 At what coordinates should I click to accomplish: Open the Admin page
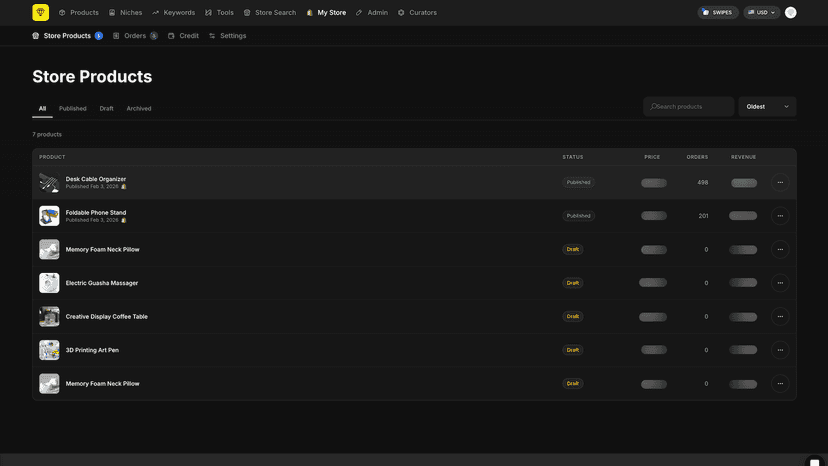pos(372,13)
